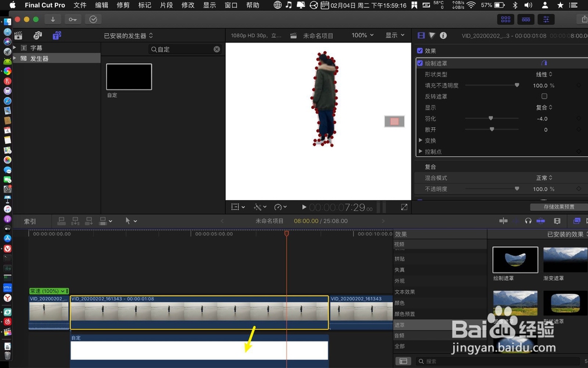Click the Append clip edit button
This screenshot has width=588, height=368.
pos(89,221)
